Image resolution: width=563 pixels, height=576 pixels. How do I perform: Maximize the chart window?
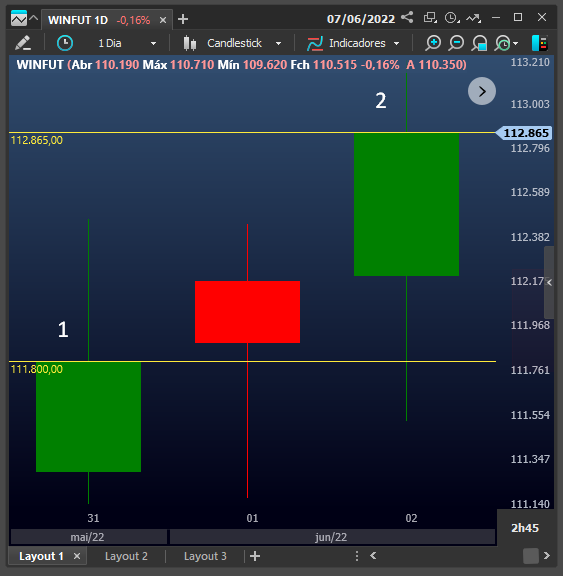pyautogui.click(x=518, y=17)
